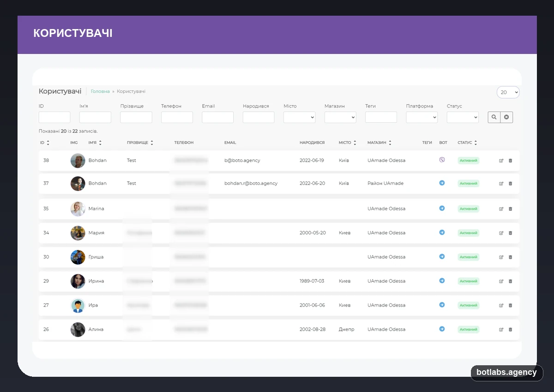The width and height of the screenshot is (554, 392).
Task: Click the Telegram bot icon for Marina
Action: (442, 208)
